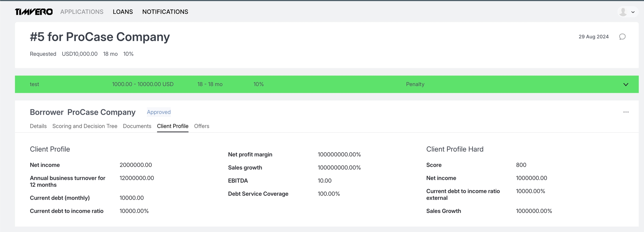Open the NOTIFICATIONS menu item

165,12
